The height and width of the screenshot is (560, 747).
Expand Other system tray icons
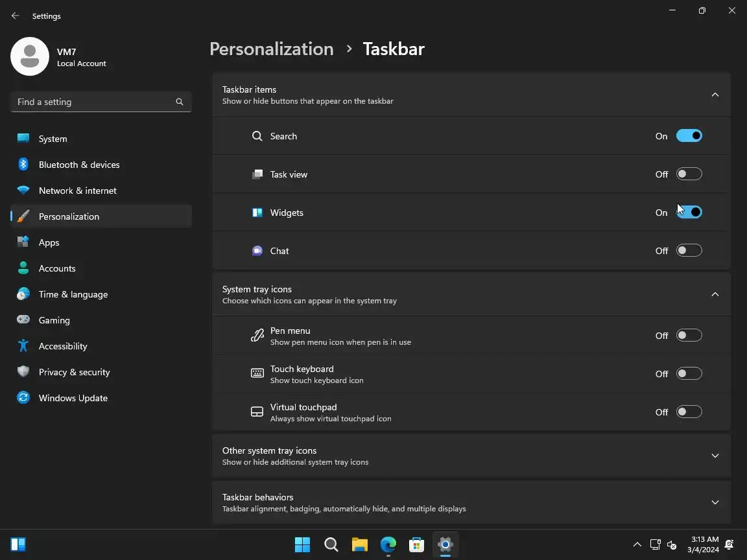click(715, 456)
